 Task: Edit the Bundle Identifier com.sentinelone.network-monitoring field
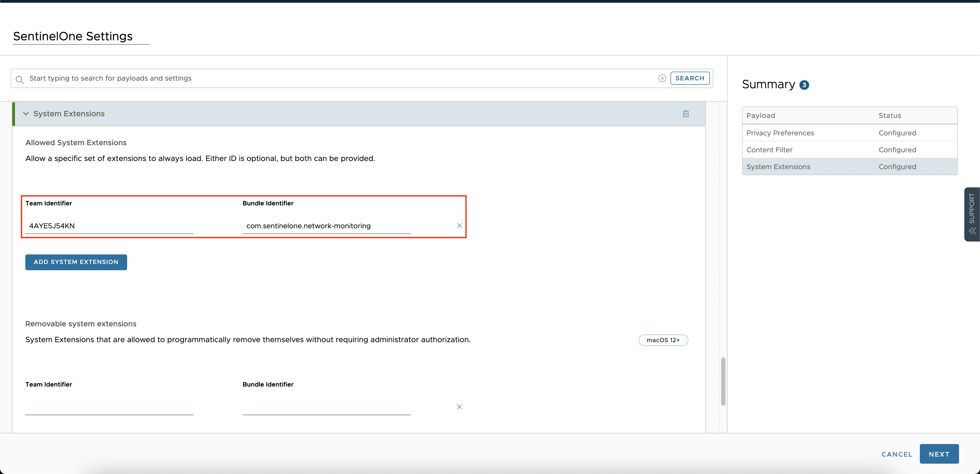pyautogui.click(x=326, y=226)
